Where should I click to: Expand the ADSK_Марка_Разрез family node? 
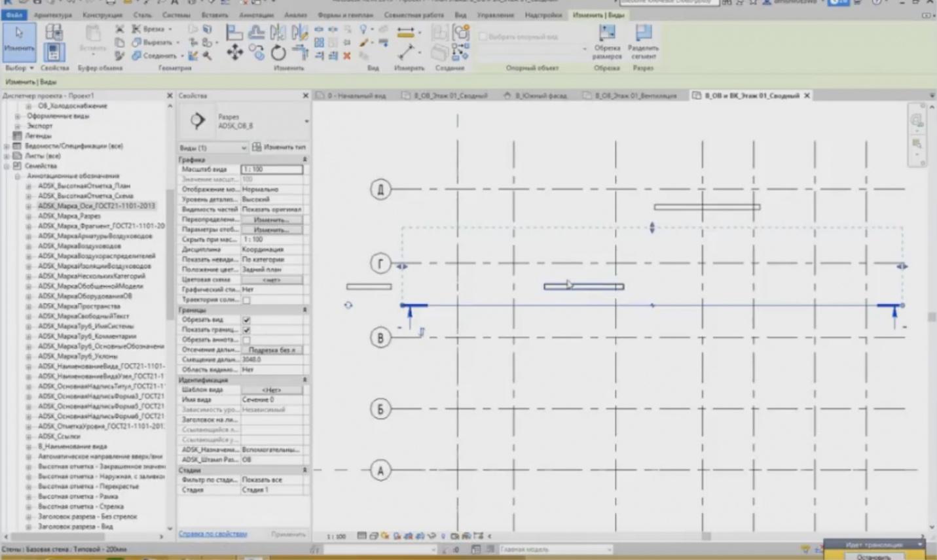click(28, 216)
